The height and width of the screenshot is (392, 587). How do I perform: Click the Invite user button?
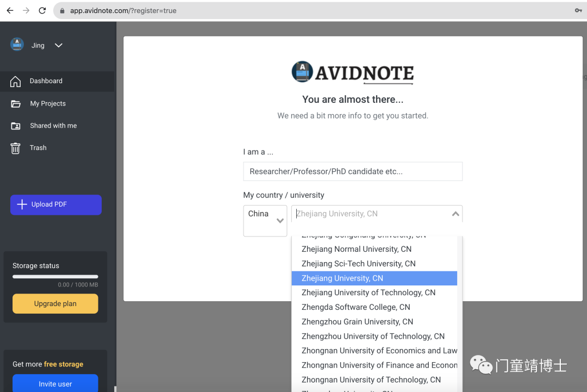pos(55,383)
